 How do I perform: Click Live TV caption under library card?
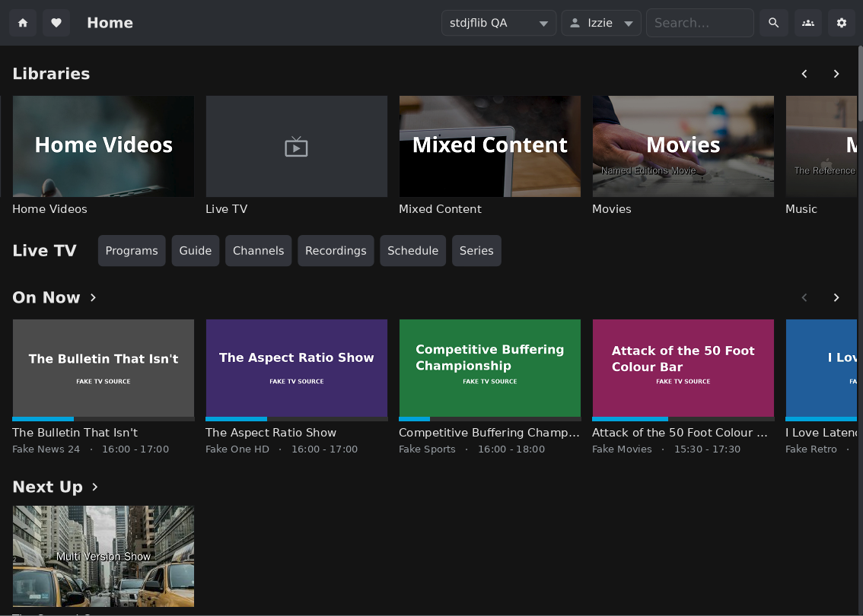[226, 209]
